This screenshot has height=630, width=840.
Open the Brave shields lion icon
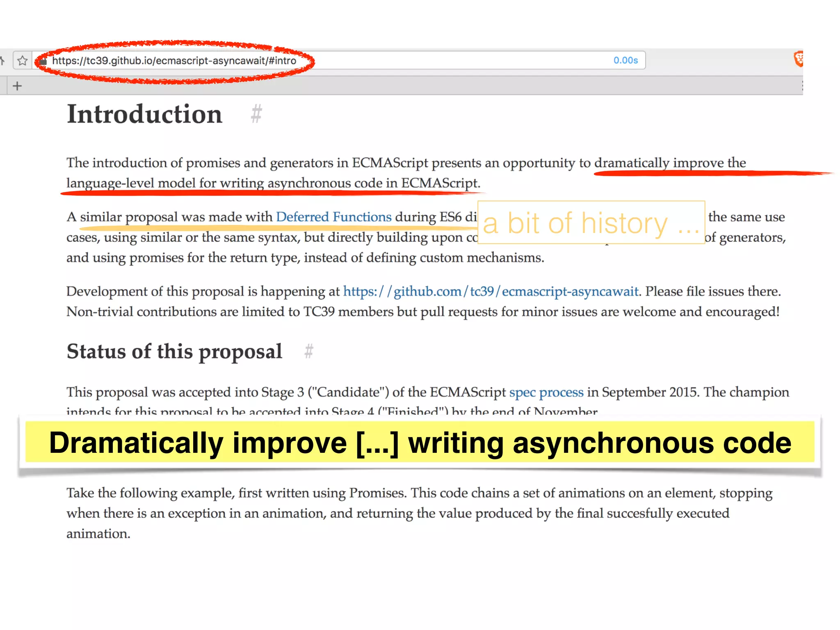(x=798, y=59)
